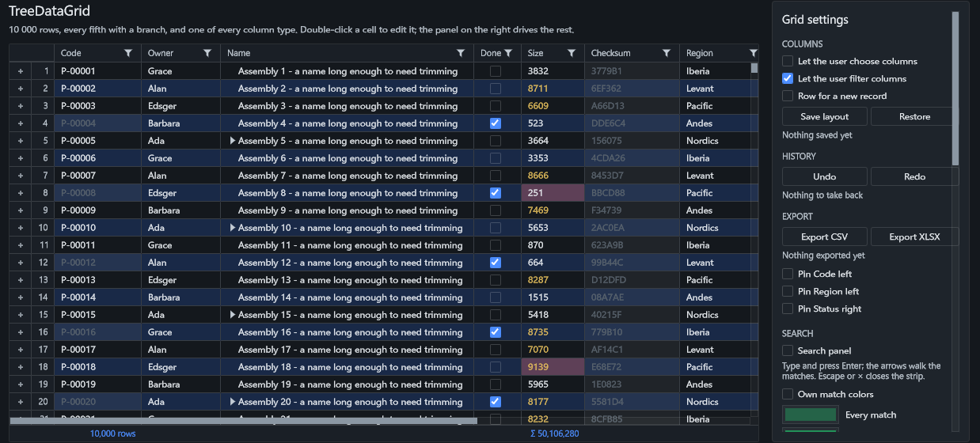Check Done for Assembly 1 row
Screen dimensions: 980x443
[x=496, y=71]
